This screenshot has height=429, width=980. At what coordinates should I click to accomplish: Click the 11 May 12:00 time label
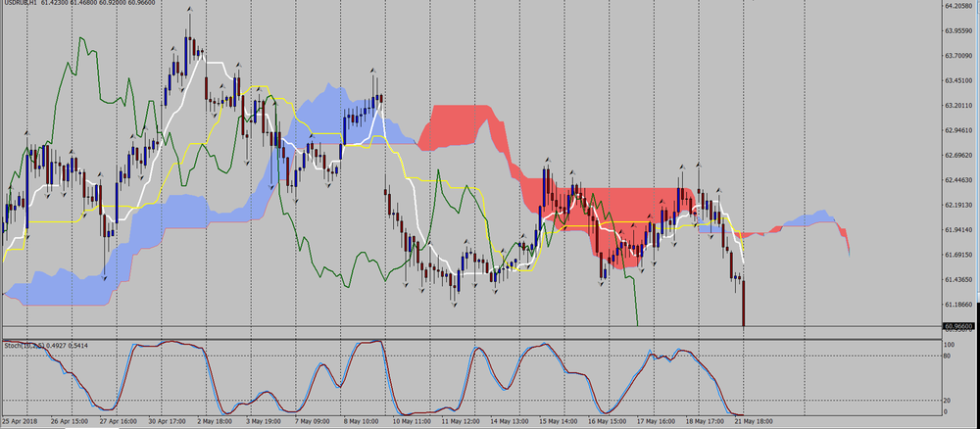click(x=461, y=421)
